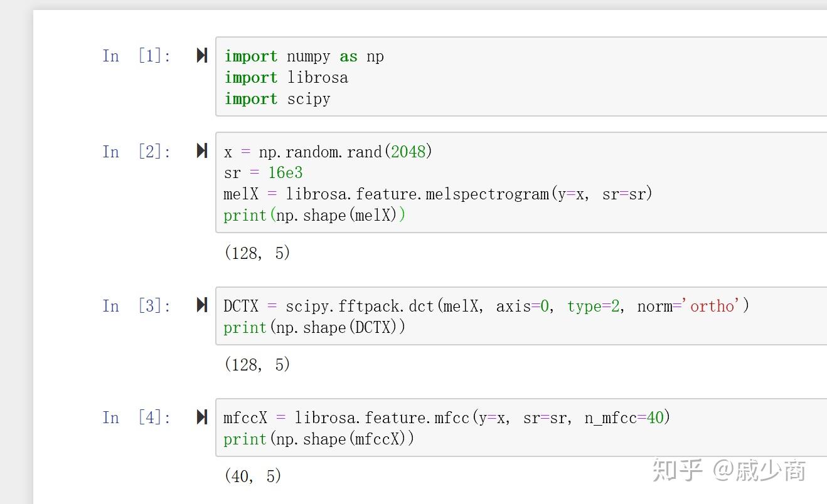The image size is (827, 504).
Task: Place cursor on 'sr = 16e3' line
Action: (x=264, y=173)
